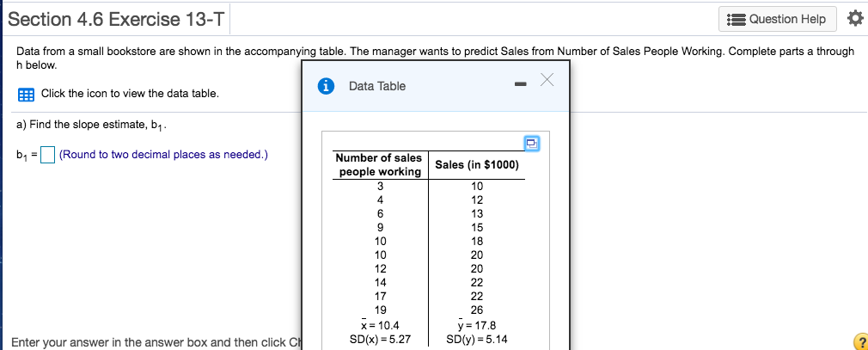Viewport: 868px width, 350px height.
Task: Open the settings gear icon
Action: pos(855,19)
